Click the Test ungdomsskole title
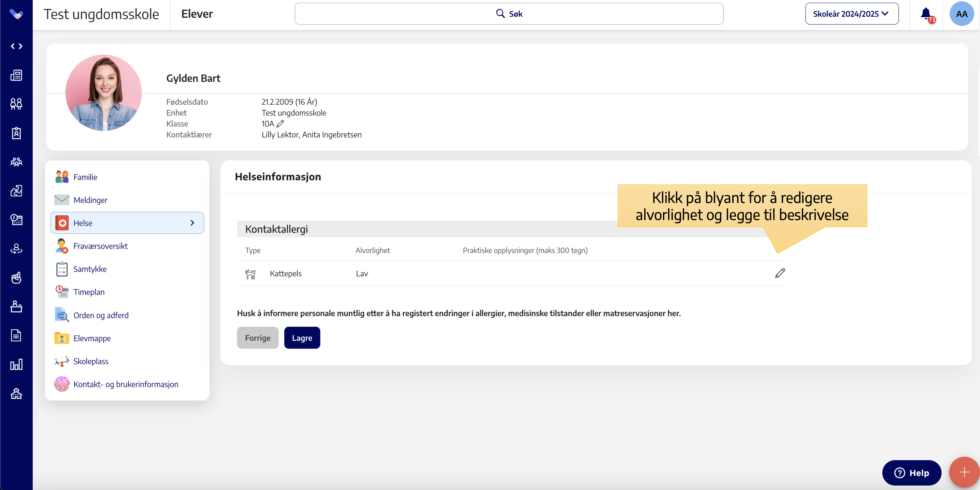Image resolution: width=980 pixels, height=490 pixels. click(x=101, y=14)
